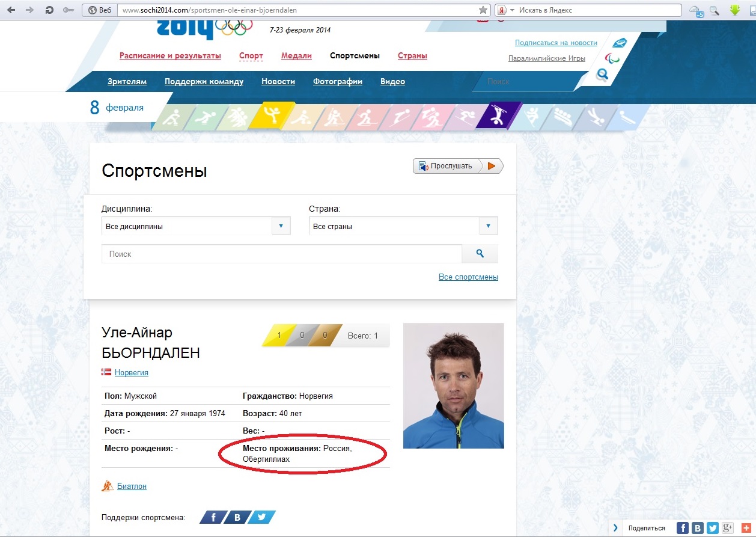Click the athlete search input field

[281, 254]
